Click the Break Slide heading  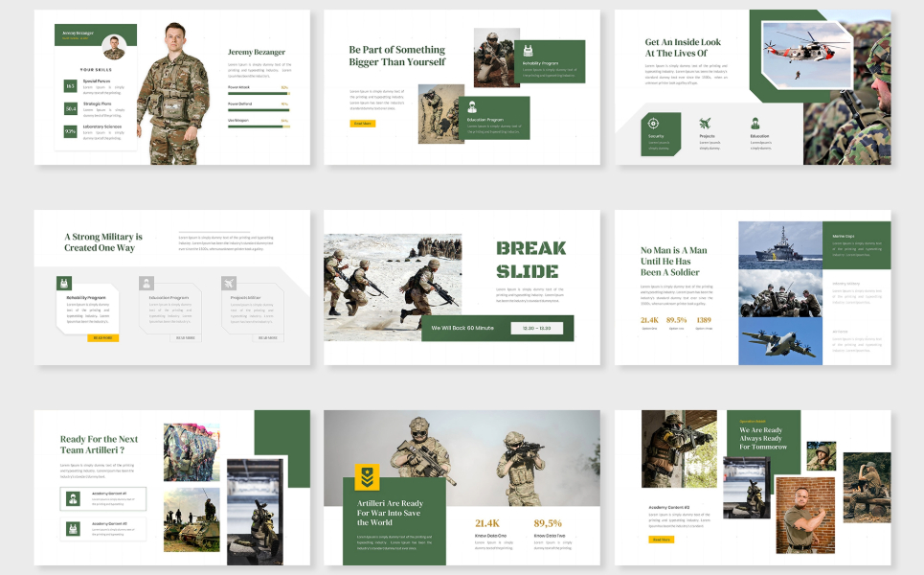pos(530,259)
